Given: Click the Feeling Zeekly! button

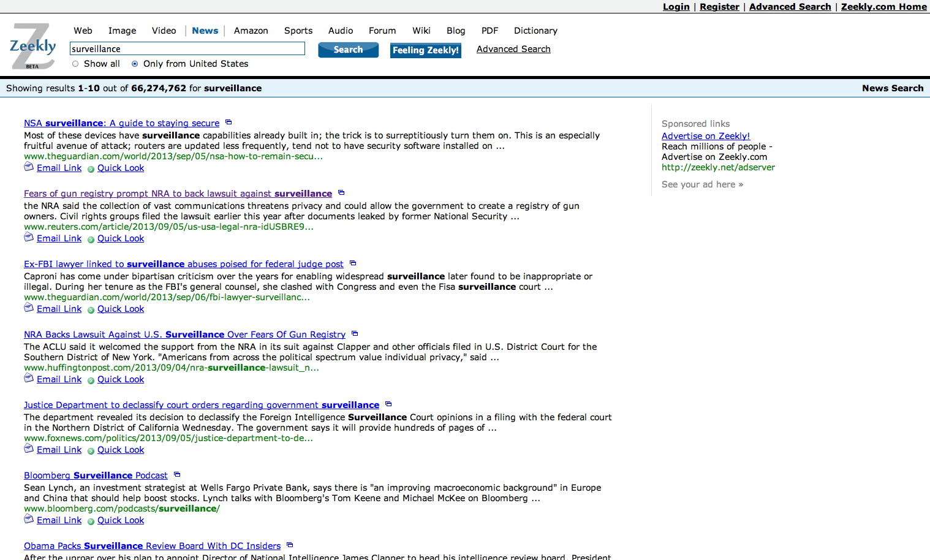Looking at the screenshot, I should 425,50.
